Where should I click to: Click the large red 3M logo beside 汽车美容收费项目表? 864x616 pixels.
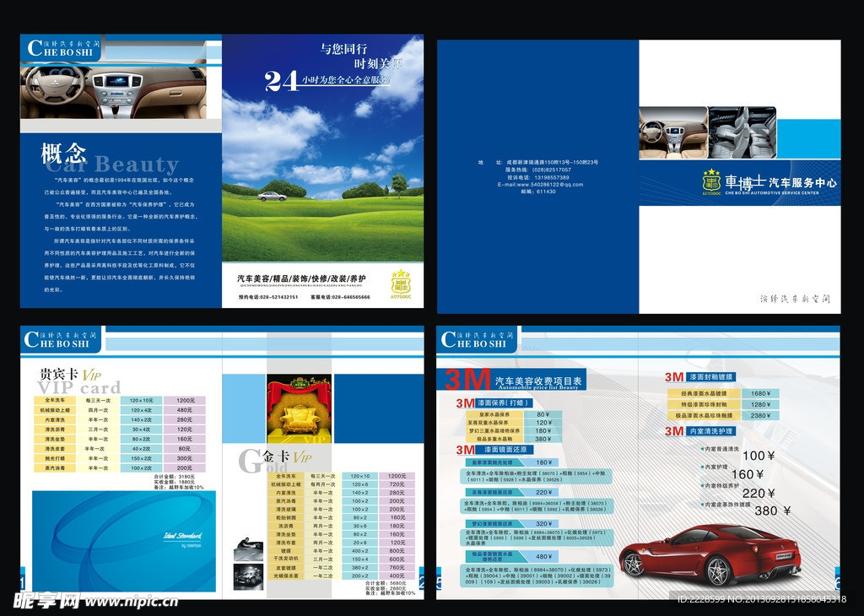[467, 380]
